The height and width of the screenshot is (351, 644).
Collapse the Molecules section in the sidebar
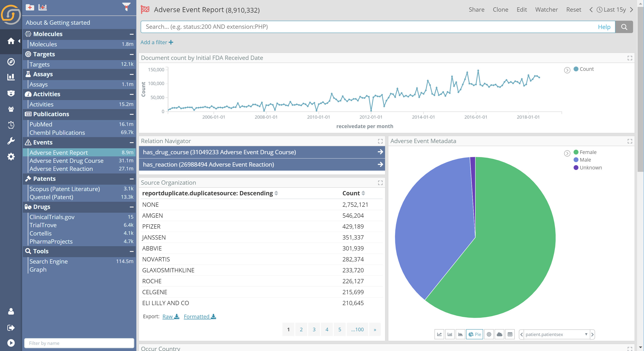pyautogui.click(x=132, y=34)
